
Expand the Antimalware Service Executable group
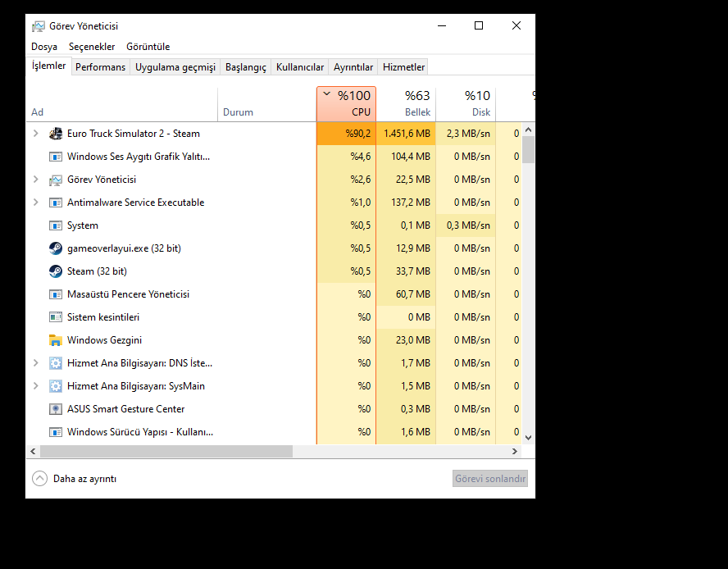36,202
